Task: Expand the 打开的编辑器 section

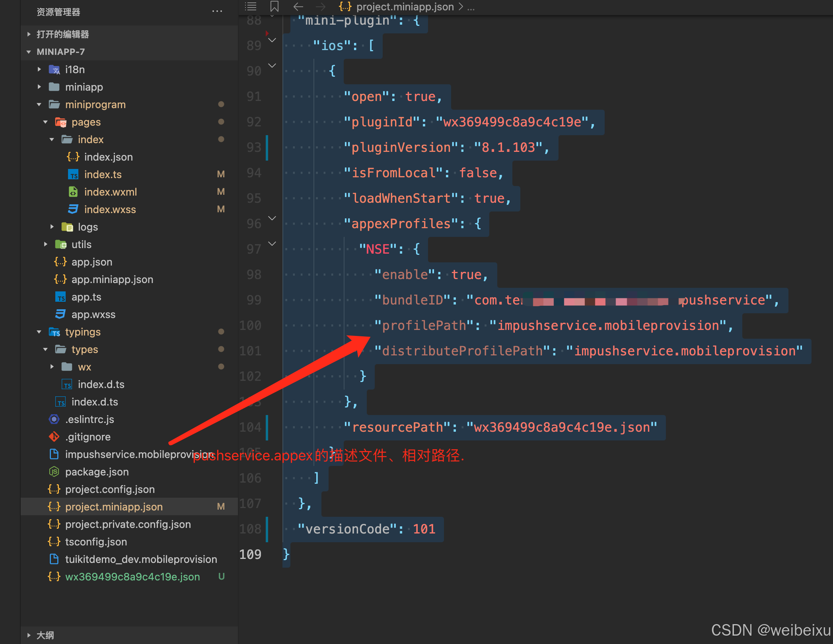Action: [29, 34]
